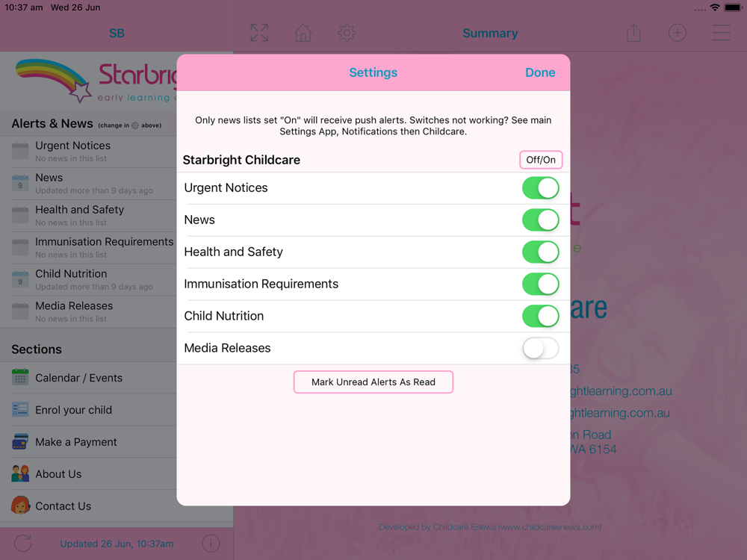This screenshot has height=560, width=747.
Task: Toggle Child Nutrition switch off
Action: (540, 316)
